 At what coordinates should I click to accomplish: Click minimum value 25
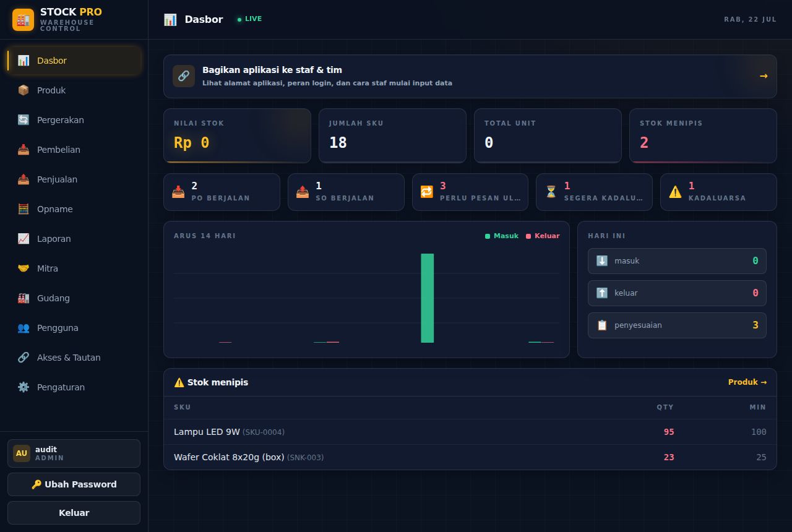[x=761, y=457]
